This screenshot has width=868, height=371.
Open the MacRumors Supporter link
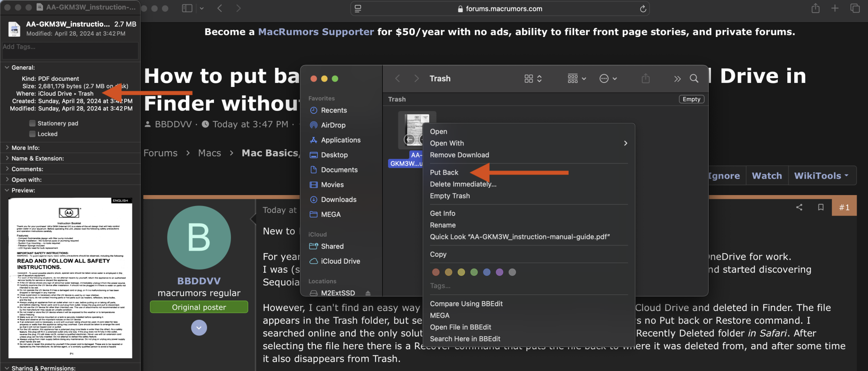(316, 32)
